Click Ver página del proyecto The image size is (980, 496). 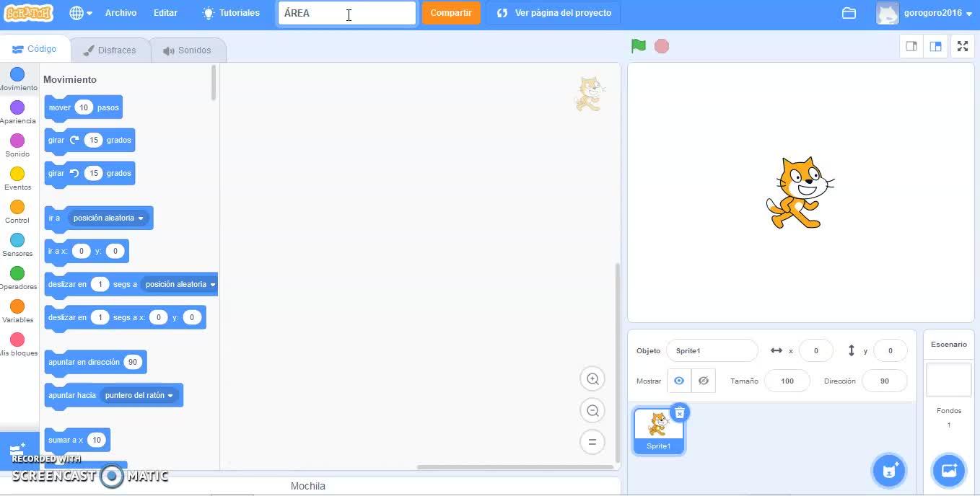tap(554, 13)
